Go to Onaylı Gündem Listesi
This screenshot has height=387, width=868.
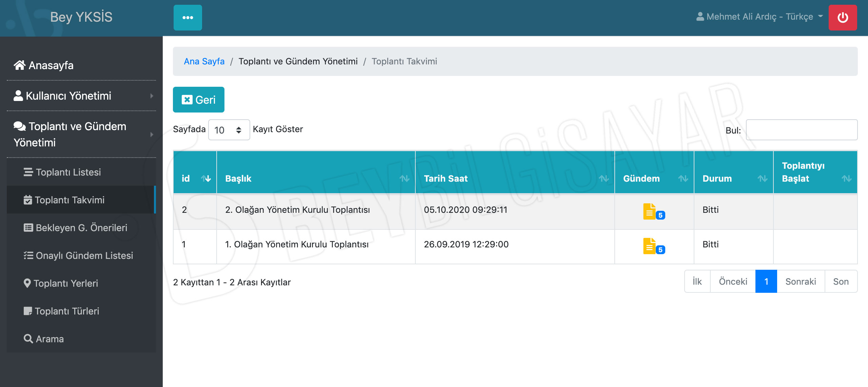click(x=84, y=256)
